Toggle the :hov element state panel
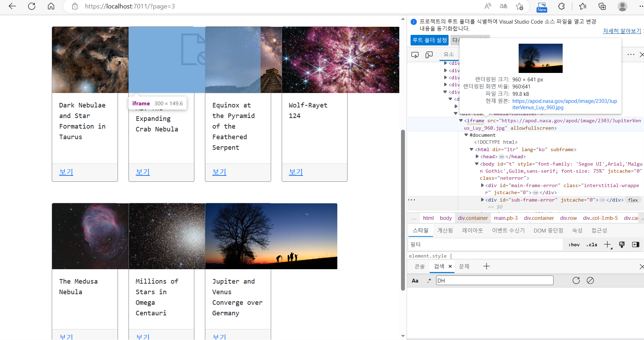This screenshot has height=340, width=644. pos(574,245)
